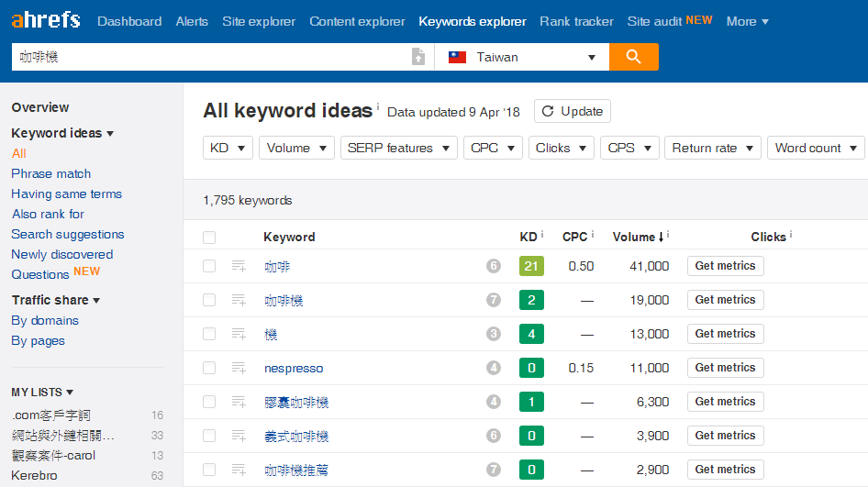Select the nespresso row checkbox
This screenshot has width=868, height=487.
tap(209, 368)
